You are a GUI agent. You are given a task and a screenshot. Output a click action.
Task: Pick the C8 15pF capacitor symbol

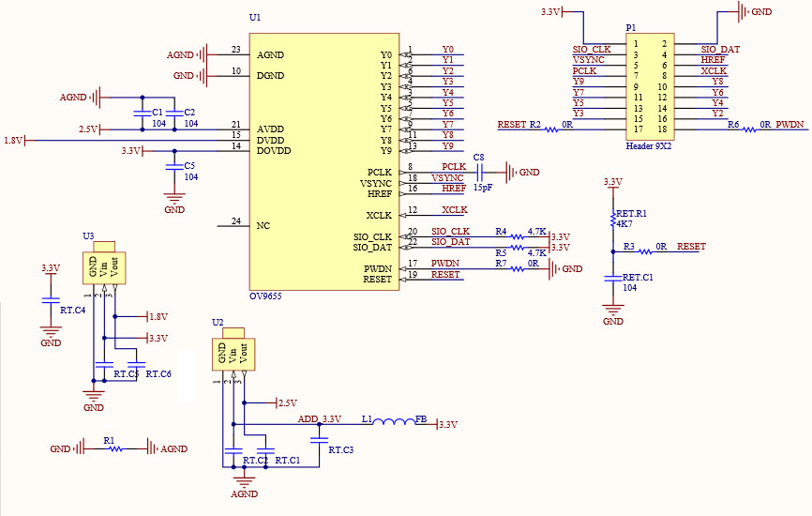tap(479, 172)
